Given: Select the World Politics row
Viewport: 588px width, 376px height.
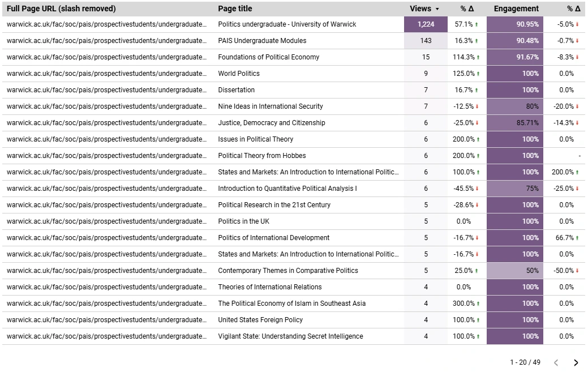Looking at the screenshot, I should click(240, 74).
